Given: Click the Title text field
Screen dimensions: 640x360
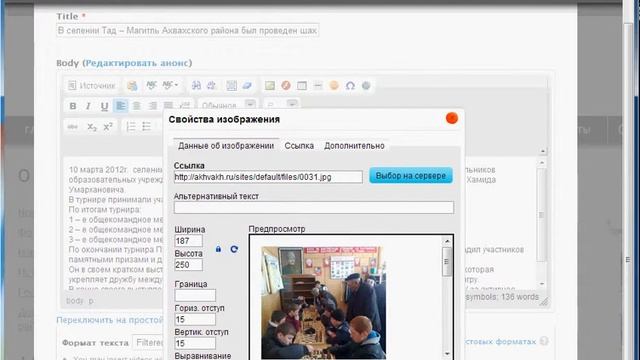Looking at the screenshot, I should click(187, 31).
